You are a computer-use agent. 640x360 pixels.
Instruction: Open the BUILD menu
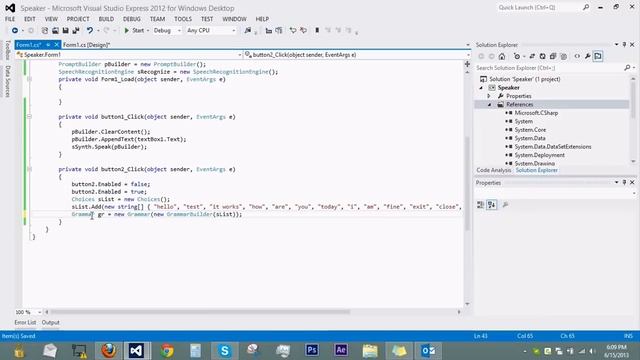tap(106, 19)
